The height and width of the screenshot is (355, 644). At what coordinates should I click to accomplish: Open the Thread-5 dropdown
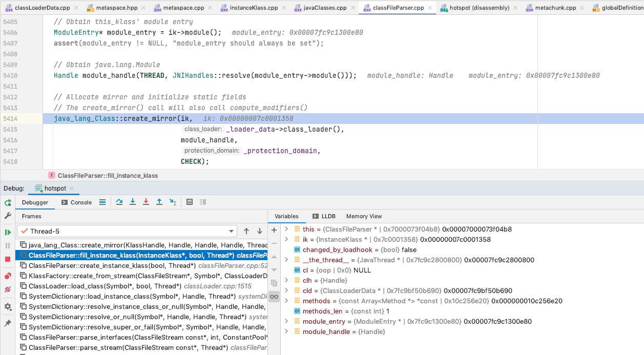[232, 231]
